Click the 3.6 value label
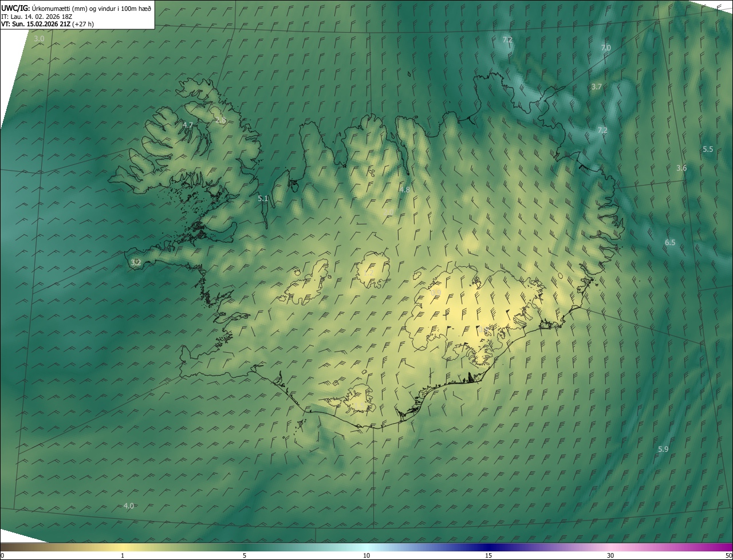 point(681,168)
